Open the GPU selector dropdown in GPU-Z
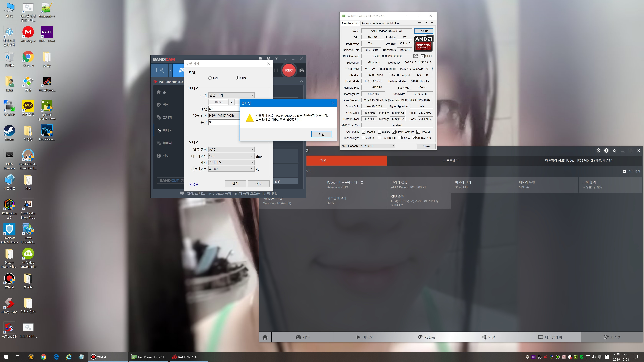The width and height of the screenshot is (644, 362). (368, 146)
